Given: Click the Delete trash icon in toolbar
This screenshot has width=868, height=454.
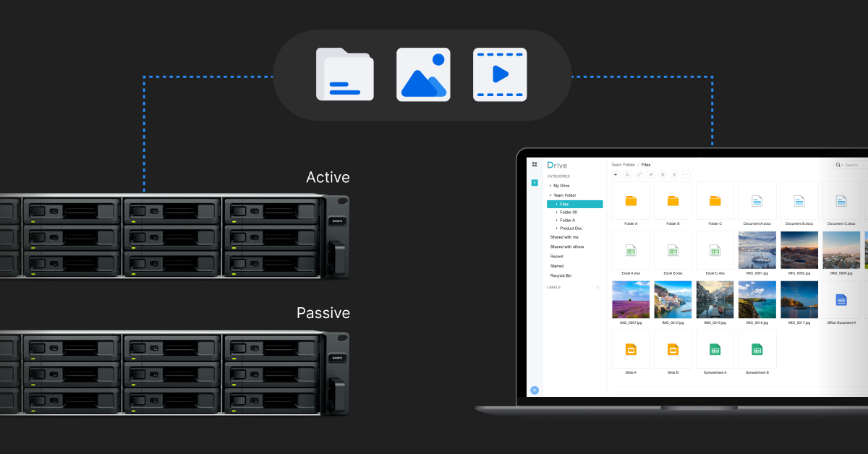Looking at the screenshot, I should pyautogui.click(x=674, y=174).
